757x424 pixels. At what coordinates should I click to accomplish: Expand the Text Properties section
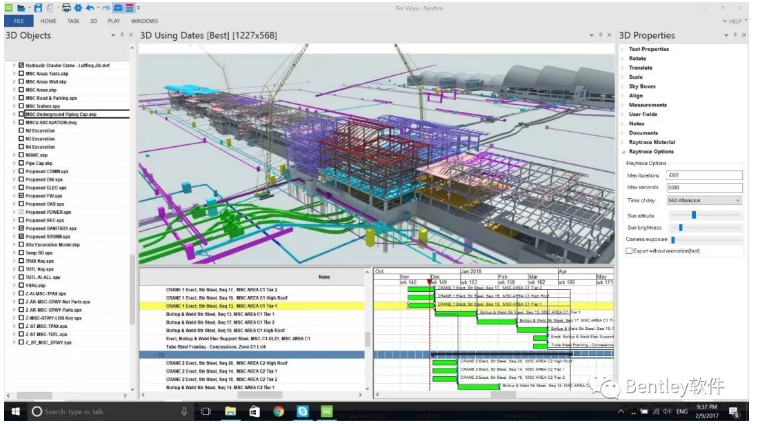click(x=623, y=49)
